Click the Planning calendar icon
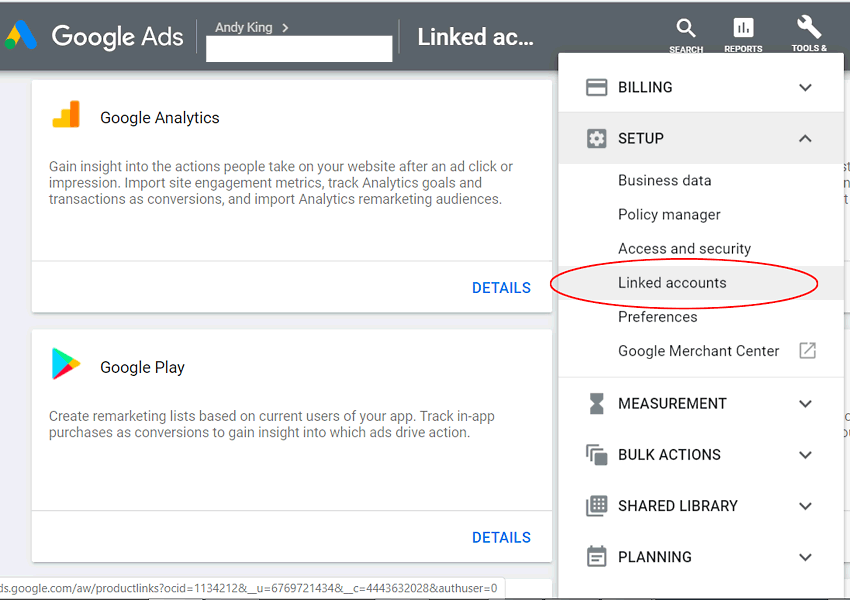The image size is (850, 600). point(596,557)
